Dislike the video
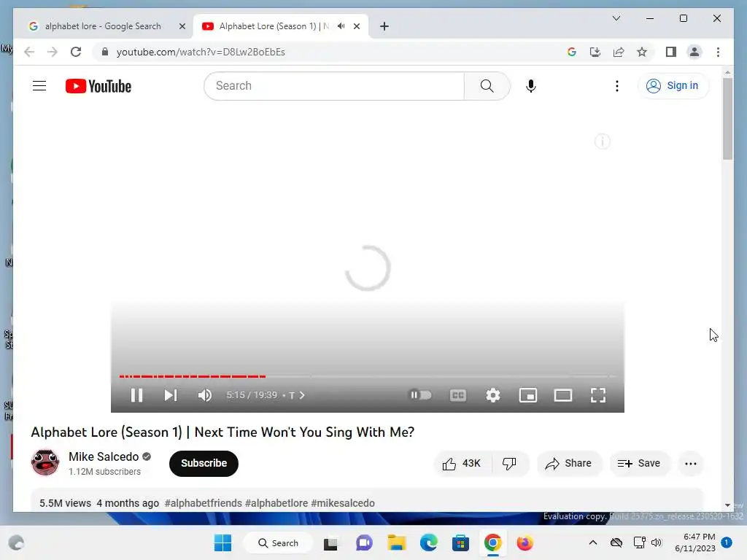Image resolution: width=747 pixels, height=560 pixels. click(x=509, y=463)
